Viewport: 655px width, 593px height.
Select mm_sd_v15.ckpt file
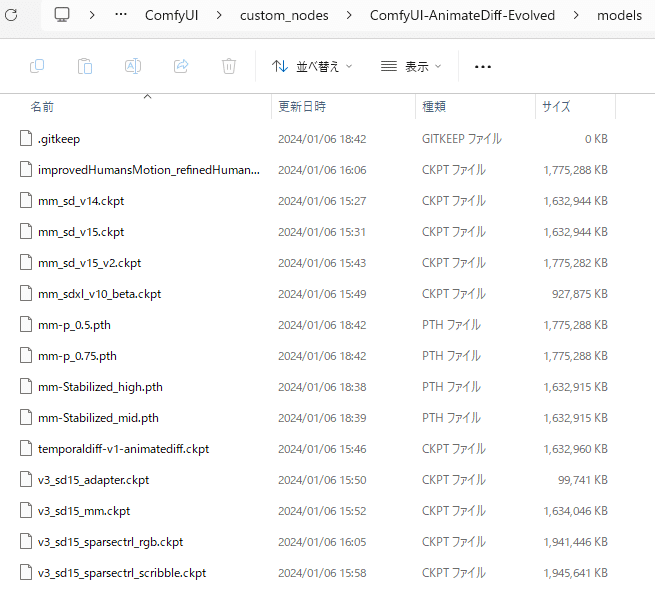[x=81, y=232]
